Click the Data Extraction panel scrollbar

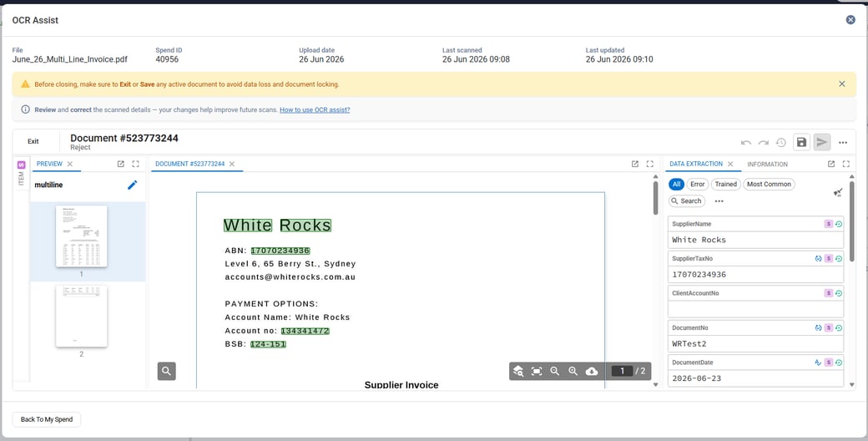pyautogui.click(x=852, y=221)
